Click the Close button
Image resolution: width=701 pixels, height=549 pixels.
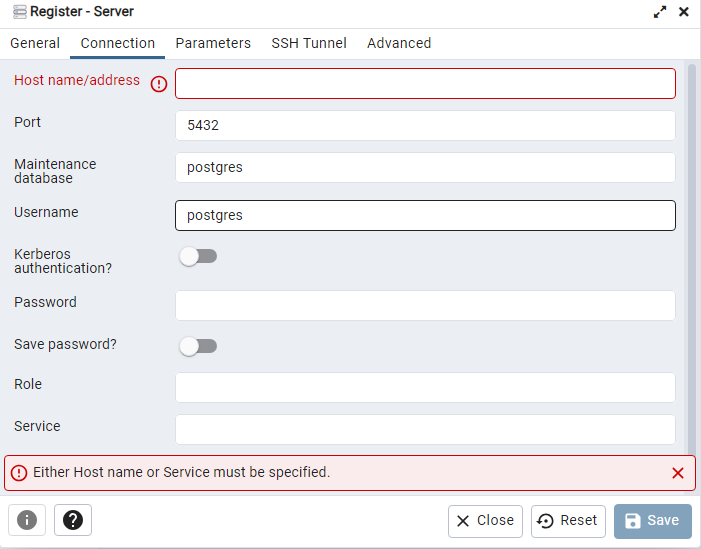tap(485, 521)
